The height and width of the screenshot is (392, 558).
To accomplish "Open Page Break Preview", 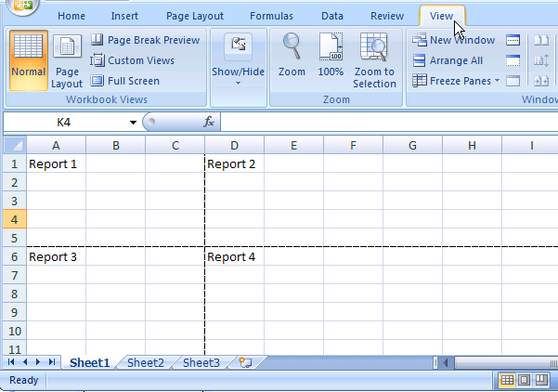I will click(145, 40).
